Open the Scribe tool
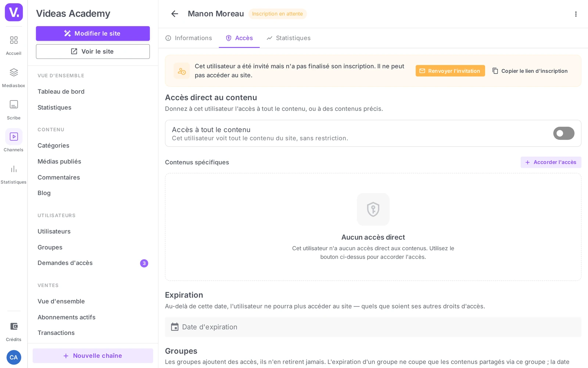The width and height of the screenshot is (588, 368). 14,110
